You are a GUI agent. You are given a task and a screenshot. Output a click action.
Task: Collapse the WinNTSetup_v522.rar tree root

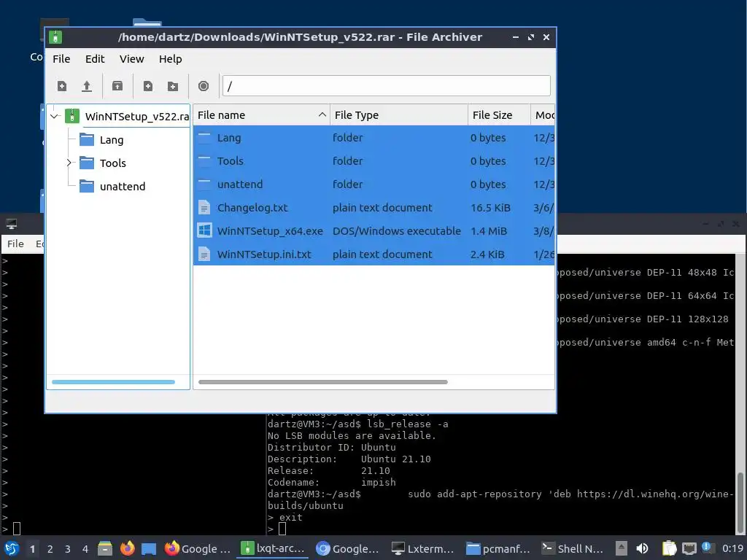(54, 116)
